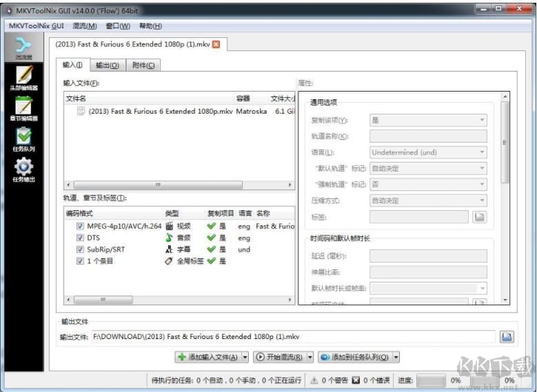Open the 复制该项 (copy this item) dropdown
537x392 pixels.
coord(428,120)
